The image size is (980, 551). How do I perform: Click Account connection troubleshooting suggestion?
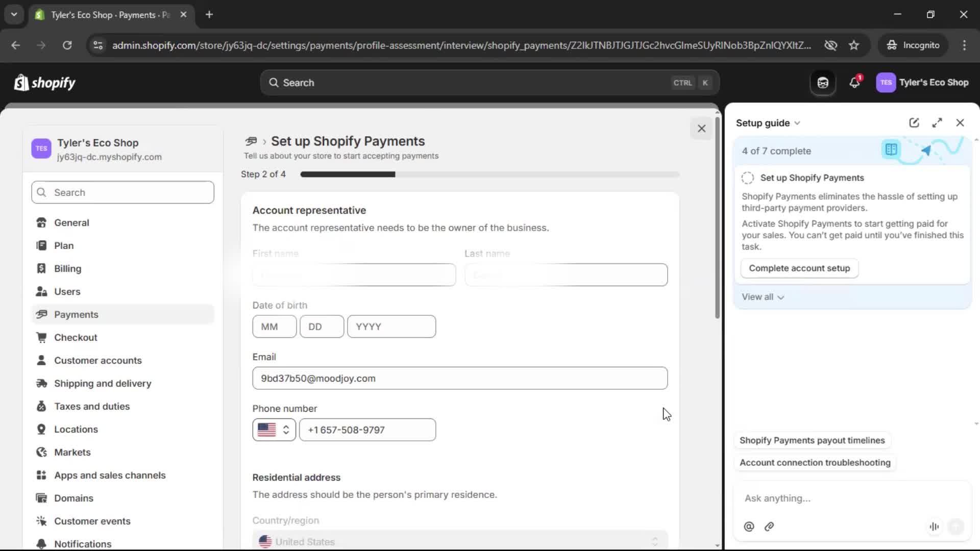point(815,463)
